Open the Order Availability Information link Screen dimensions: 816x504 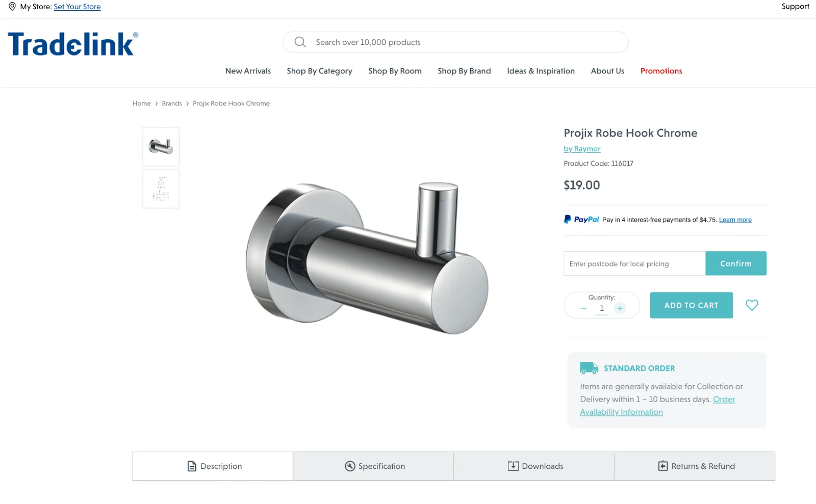coord(621,412)
